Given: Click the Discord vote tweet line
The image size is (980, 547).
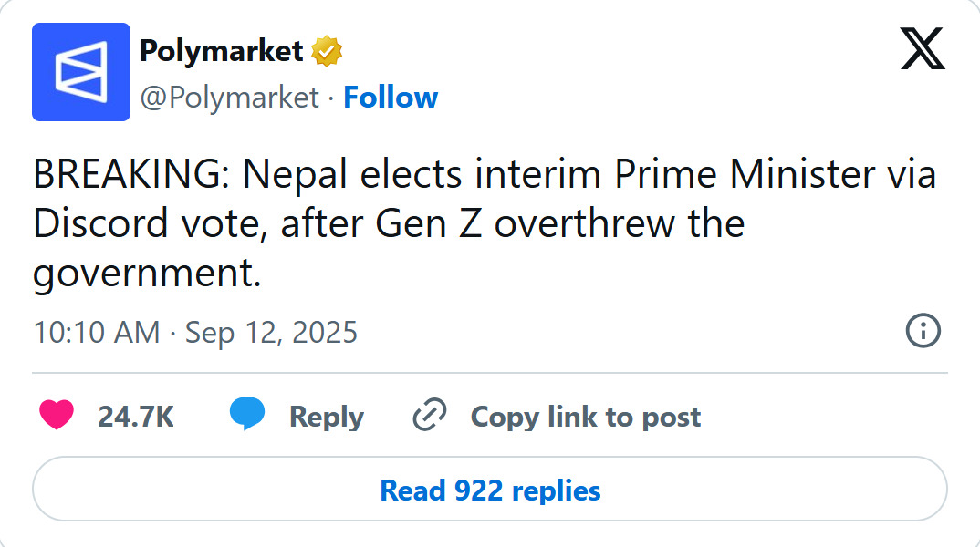Looking at the screenshot, I should (389, 223).
